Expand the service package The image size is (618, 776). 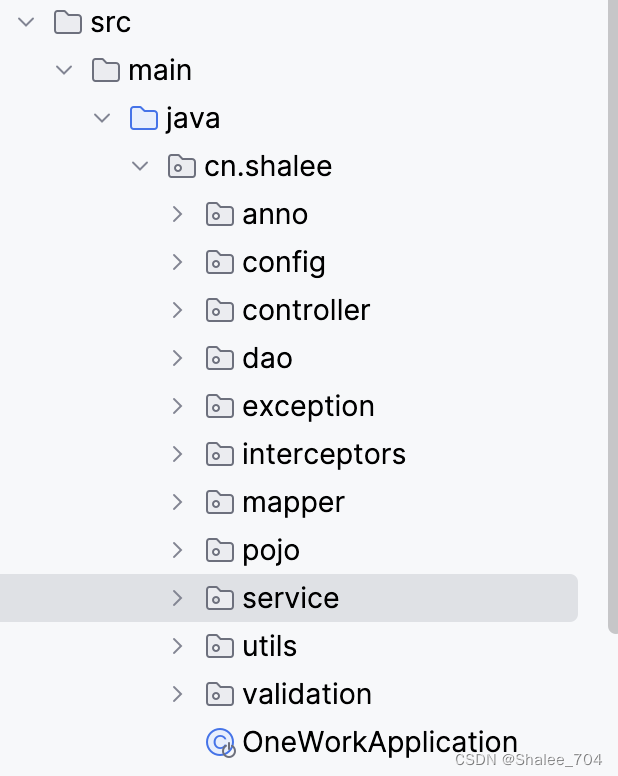pos(177,598)
